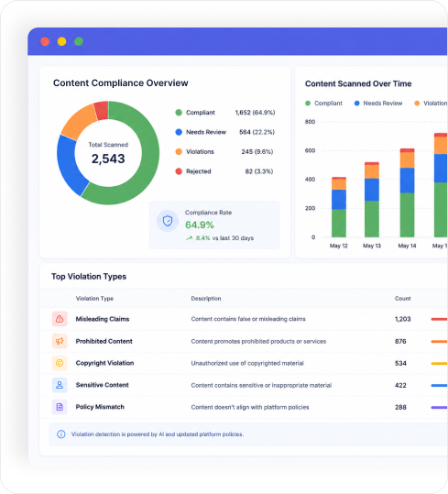Select the May 13 stacked bar
Viewport: 448px width, 494px height.
tap(372, 200)
